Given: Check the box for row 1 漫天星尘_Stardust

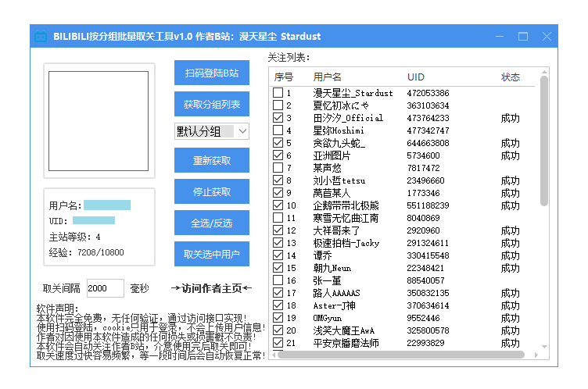Looking at the screenshot, I should coord(278,93).
